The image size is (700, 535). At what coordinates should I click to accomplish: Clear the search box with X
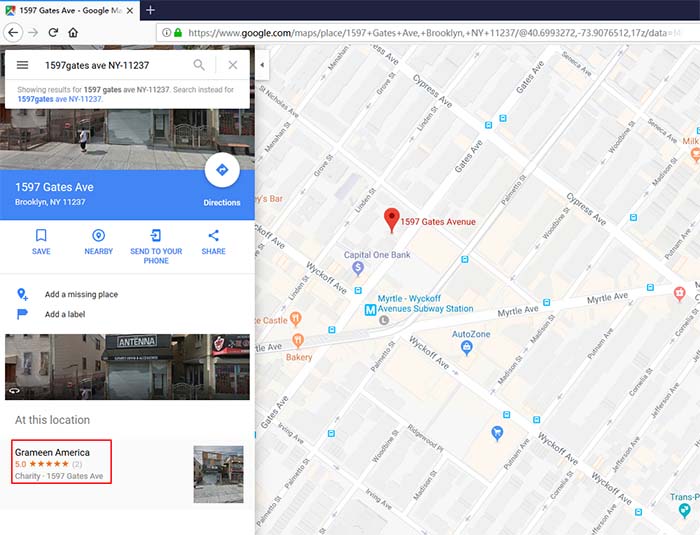pyautogui.click(x=232, y=65)
